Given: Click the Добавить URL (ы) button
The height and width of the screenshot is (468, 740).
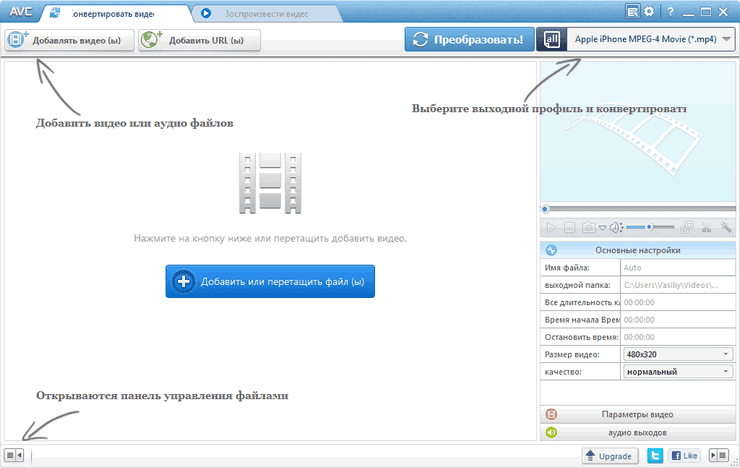Looking at the screenshot, I should pos(199,40).
